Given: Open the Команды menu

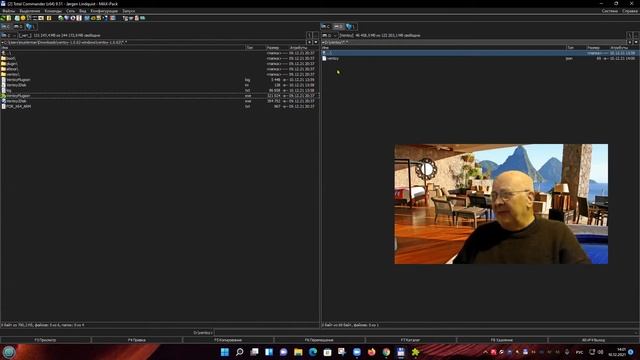Looking at the screenshot, I should click(x=53, y=11).
